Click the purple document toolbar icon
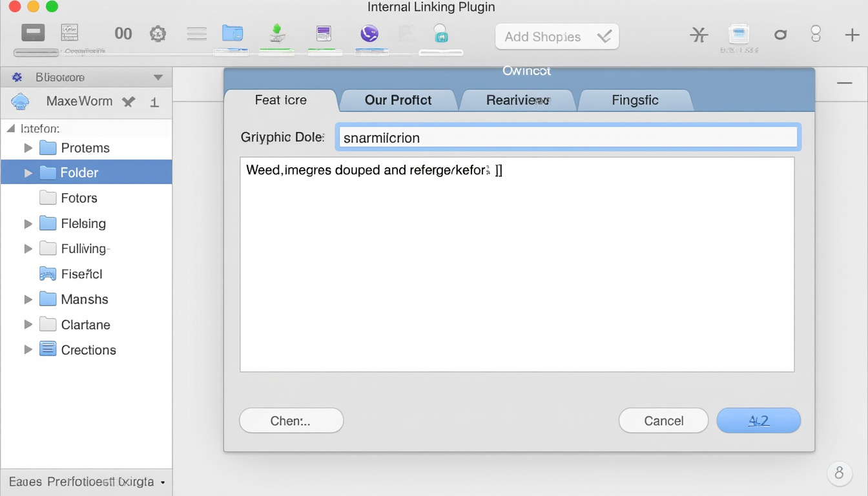Image resolution: width=868 pixels, height=496 pixels. click(324, 33)
